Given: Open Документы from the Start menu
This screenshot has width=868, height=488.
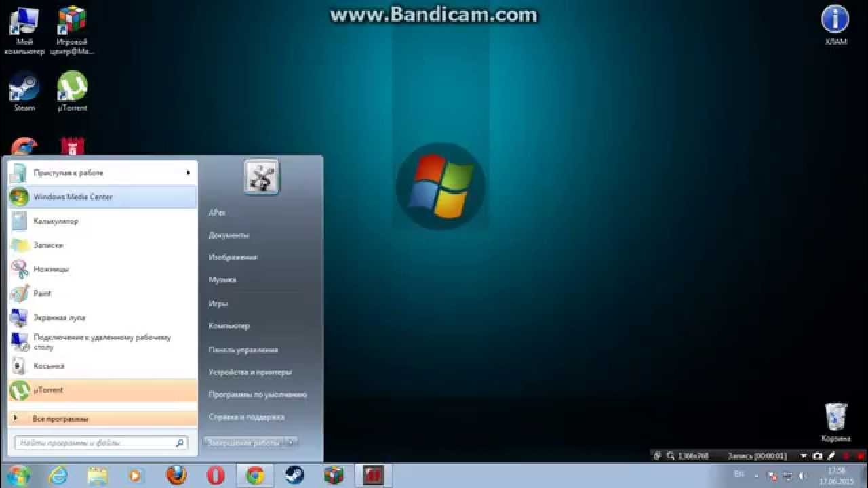Looking at the screenshot, I should pos(229,235).
